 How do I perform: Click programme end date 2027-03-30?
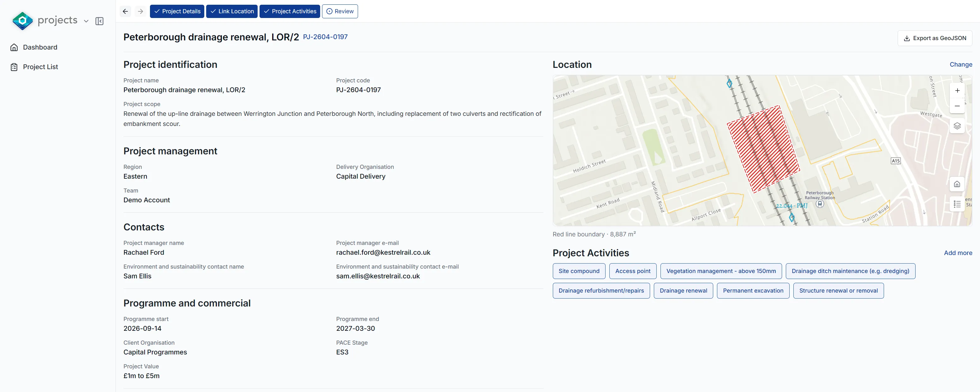(x=355, y=329)
